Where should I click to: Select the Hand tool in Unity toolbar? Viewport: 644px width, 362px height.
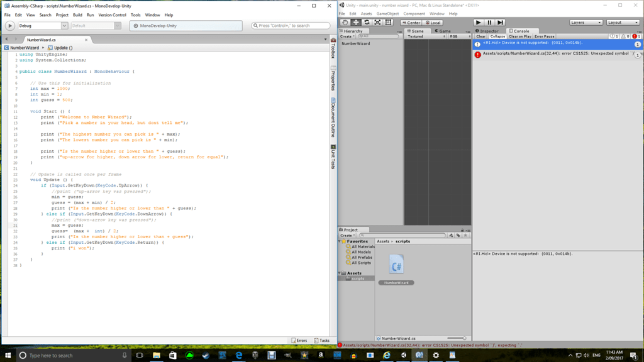pyautogui.click(x=345, y=23)
